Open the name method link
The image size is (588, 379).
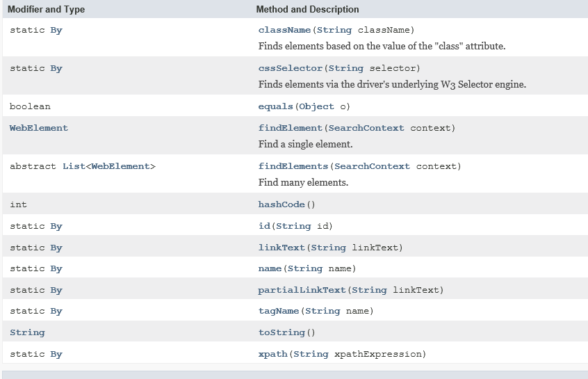coord(270,268)
